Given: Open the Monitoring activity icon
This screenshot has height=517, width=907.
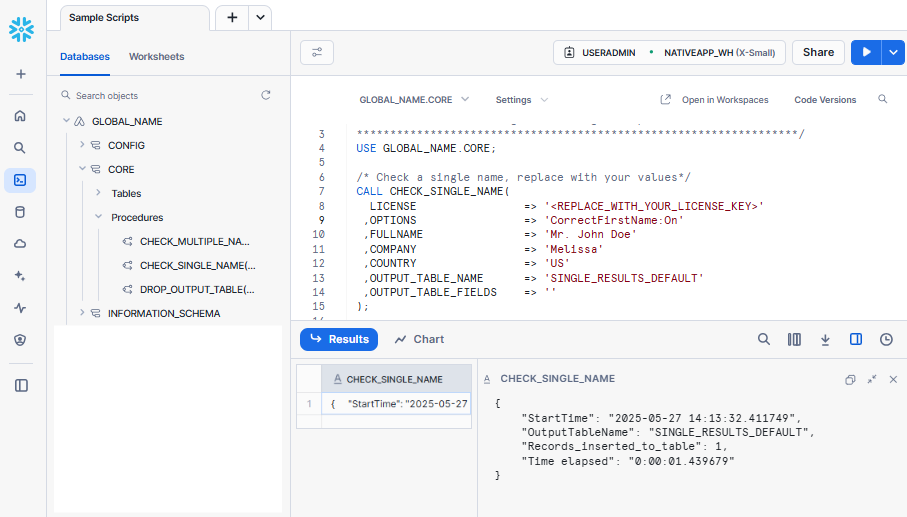Looking at the screenshot, I should 20,308.
